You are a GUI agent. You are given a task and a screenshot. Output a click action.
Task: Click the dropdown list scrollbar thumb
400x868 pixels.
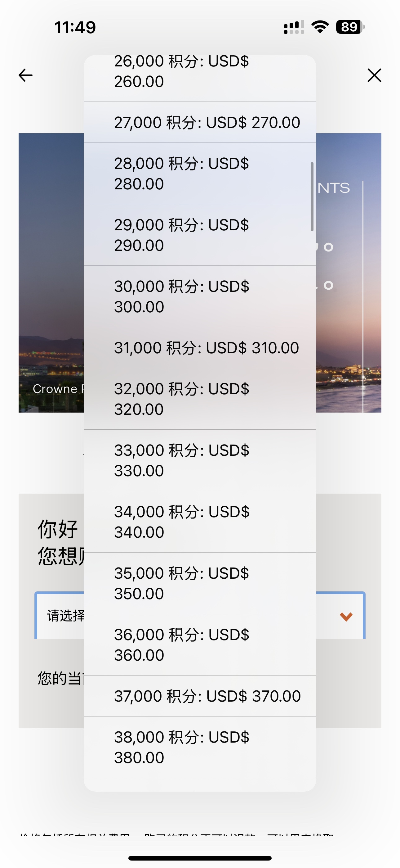[x=312, y=197]
